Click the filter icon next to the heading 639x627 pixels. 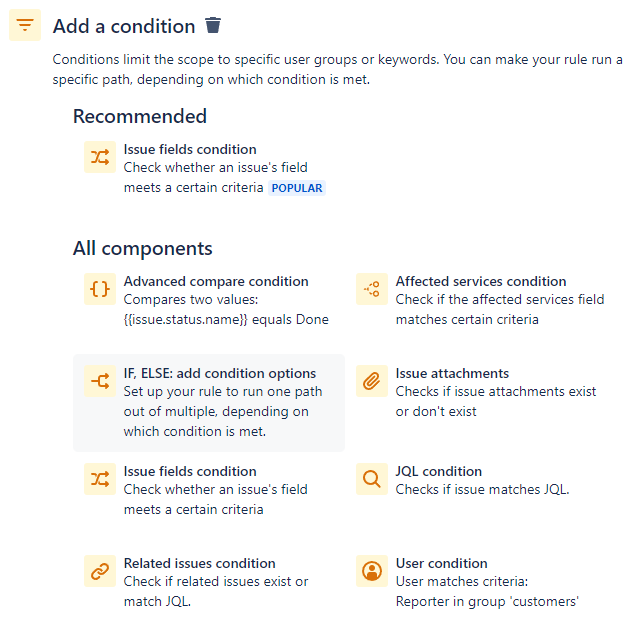coord(25,25)
